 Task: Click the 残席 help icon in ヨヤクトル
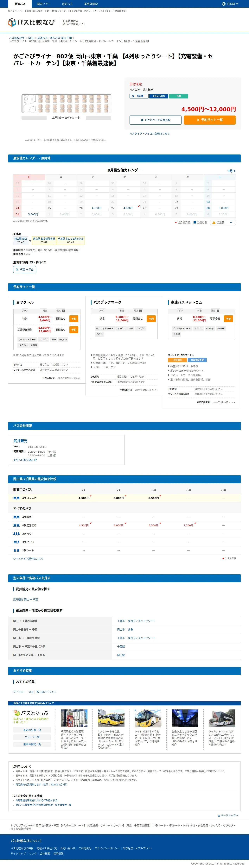[63, 311]
